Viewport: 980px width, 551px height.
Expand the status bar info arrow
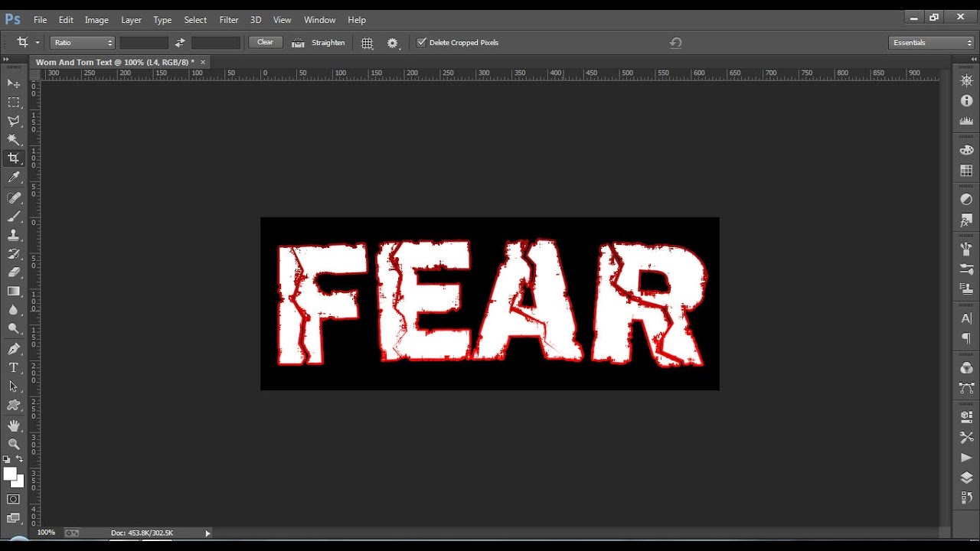[x=207, y=533]
